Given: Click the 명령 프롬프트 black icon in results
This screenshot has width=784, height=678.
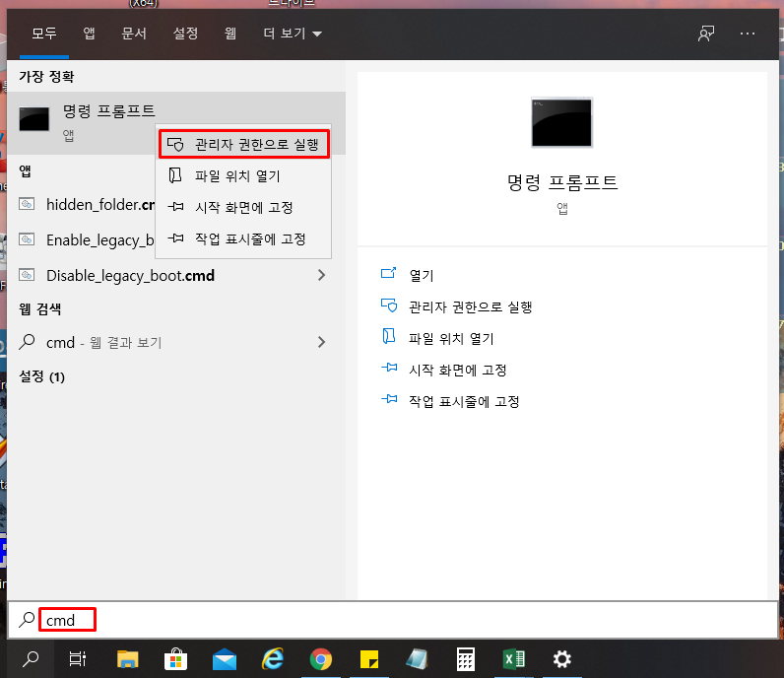Looking at the screenshot, I should click(x=34, y=118).
